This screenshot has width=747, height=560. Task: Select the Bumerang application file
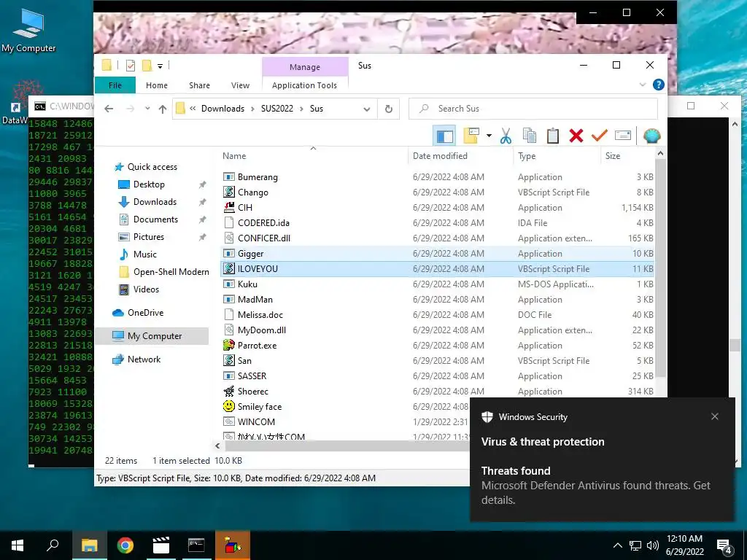(x=258, y=177)
